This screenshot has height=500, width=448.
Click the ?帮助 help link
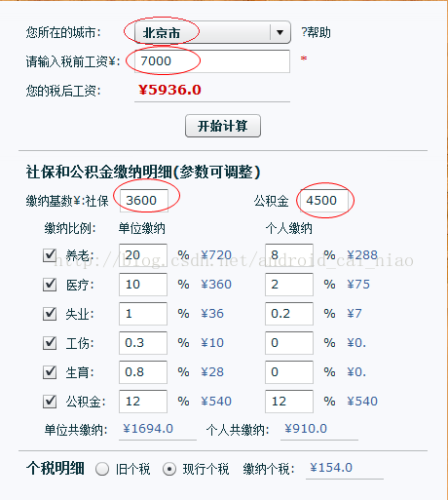tap(316, 32)
